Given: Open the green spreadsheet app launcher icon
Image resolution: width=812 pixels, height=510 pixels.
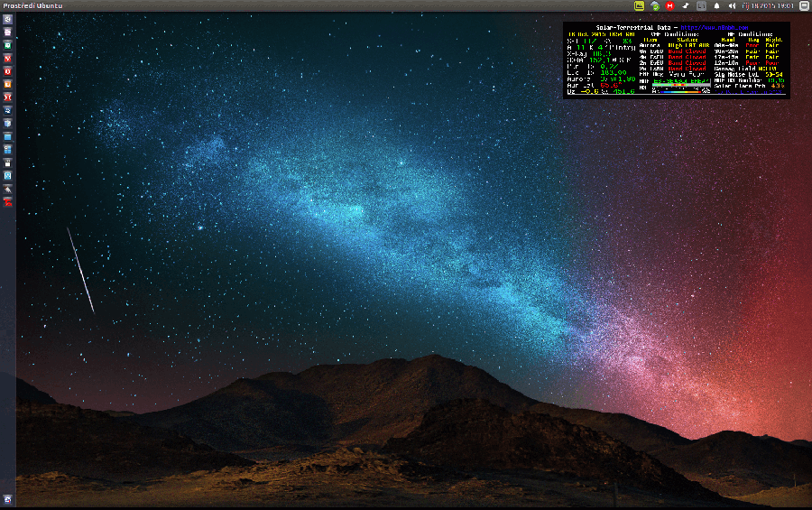Looking at the screenshot, I should click(x=8, y=44).
